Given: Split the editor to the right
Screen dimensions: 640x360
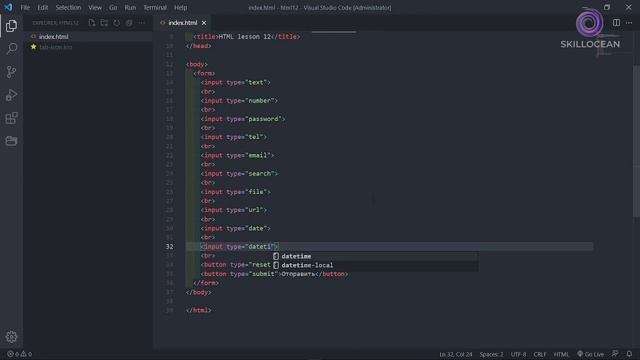Looking at the screenshot, I should 616,23.
